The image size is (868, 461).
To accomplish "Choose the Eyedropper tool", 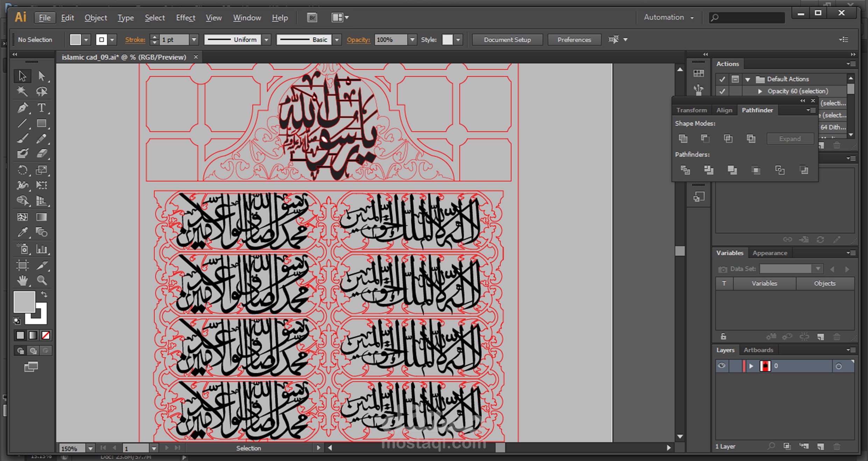I will click(x=22, y=232).
